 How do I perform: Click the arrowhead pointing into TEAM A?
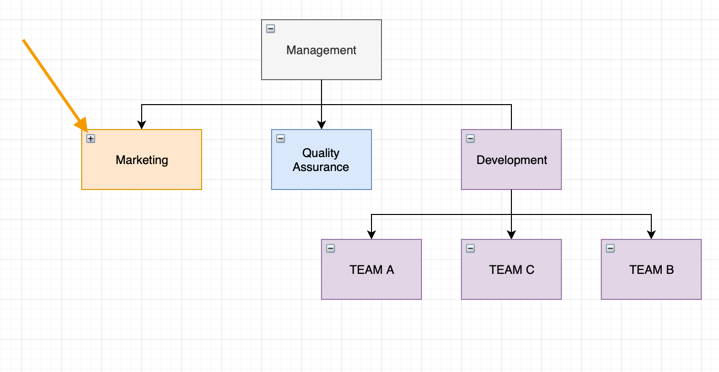[371, 235]
